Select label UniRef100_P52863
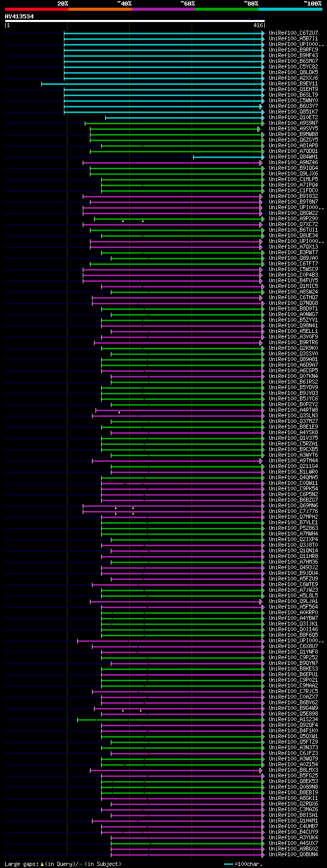The width and height of the screenshot is (327, 868). pos(293,528)
